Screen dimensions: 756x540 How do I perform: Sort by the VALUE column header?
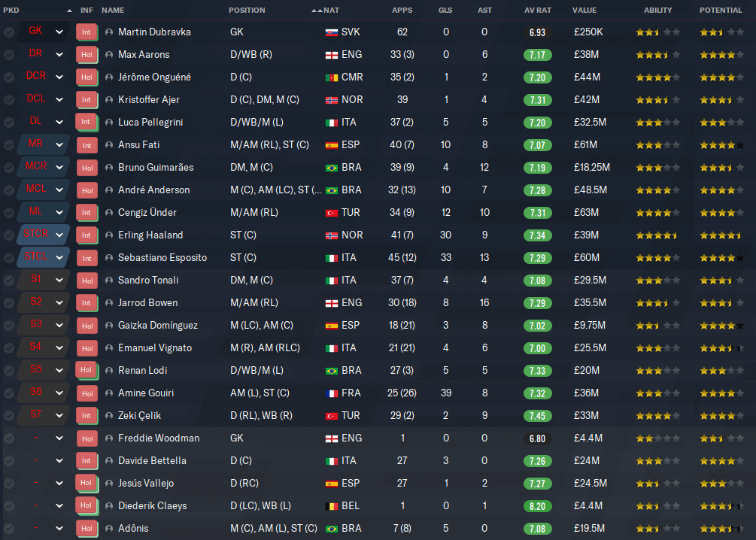tap(584, 10)
